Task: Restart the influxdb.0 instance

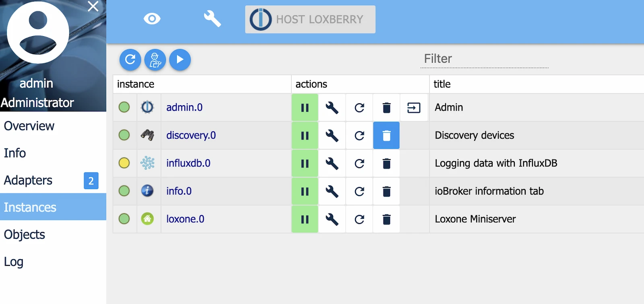Action: 359,163
